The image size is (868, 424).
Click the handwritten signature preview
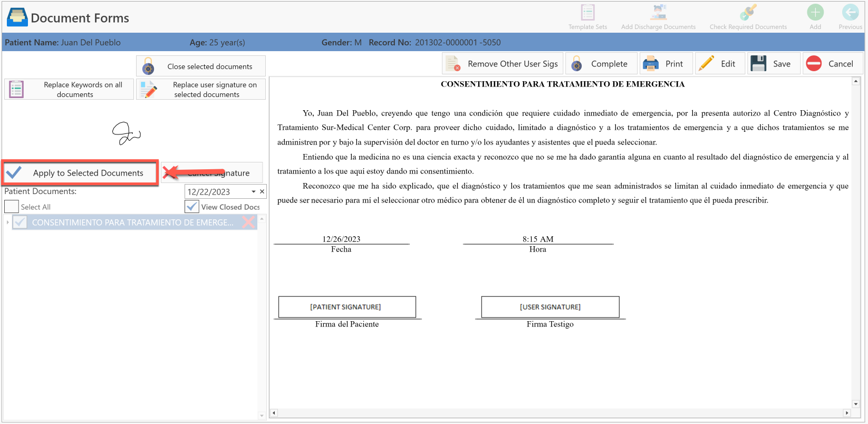126,133
